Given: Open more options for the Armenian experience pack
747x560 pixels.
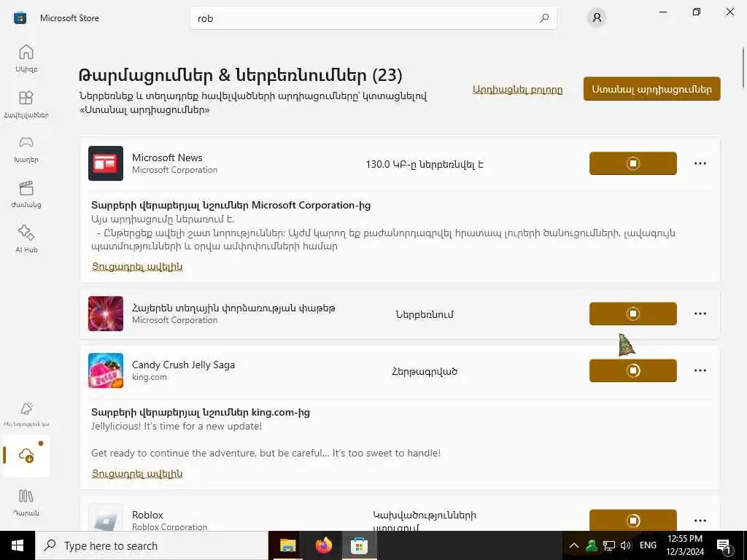Looking at the screenshot, I should [x=700, y=314].
